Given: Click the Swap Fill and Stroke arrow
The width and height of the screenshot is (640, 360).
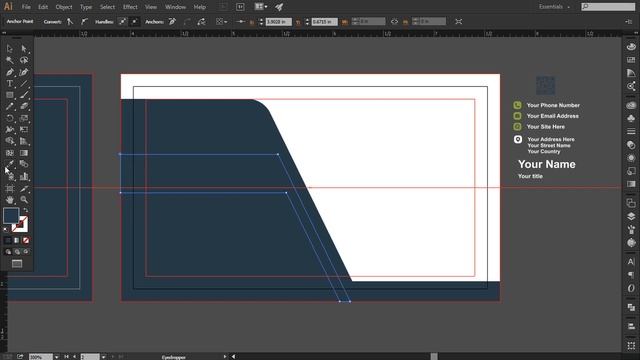Looking at the screenshot, I should click(x=25, y=210).
